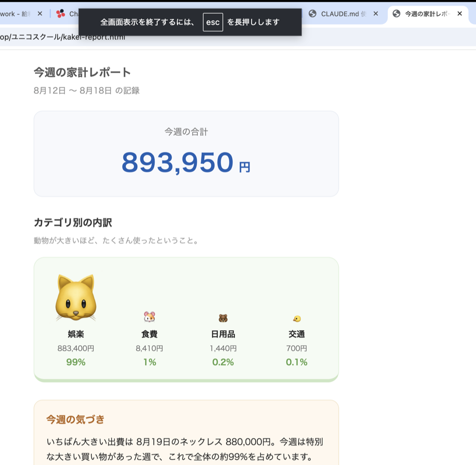476x465 pixels.
Task: Click the 円 unit beside the total
Action: pyautogui.click(x=245, y=167)
